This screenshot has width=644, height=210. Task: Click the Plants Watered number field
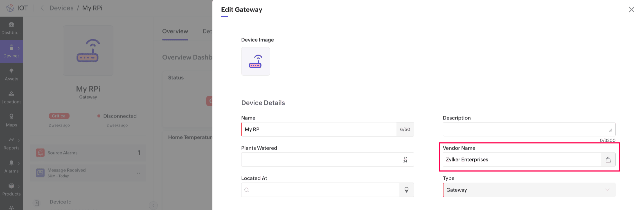click(x=321, y=160)
